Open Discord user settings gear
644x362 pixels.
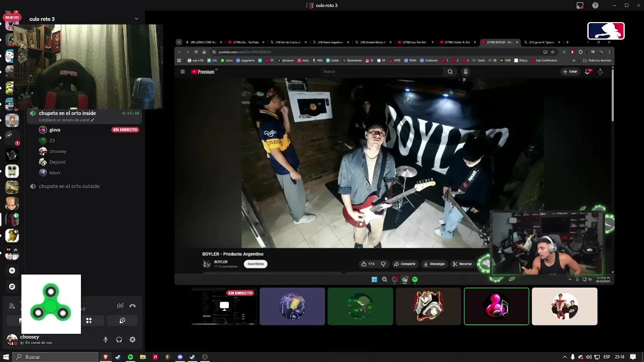(x=132, y=339)
